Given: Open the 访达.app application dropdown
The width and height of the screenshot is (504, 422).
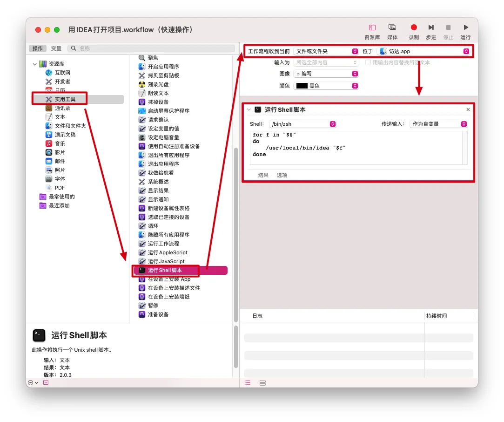Looking at the screenshot, I should [x=423, y=51].
